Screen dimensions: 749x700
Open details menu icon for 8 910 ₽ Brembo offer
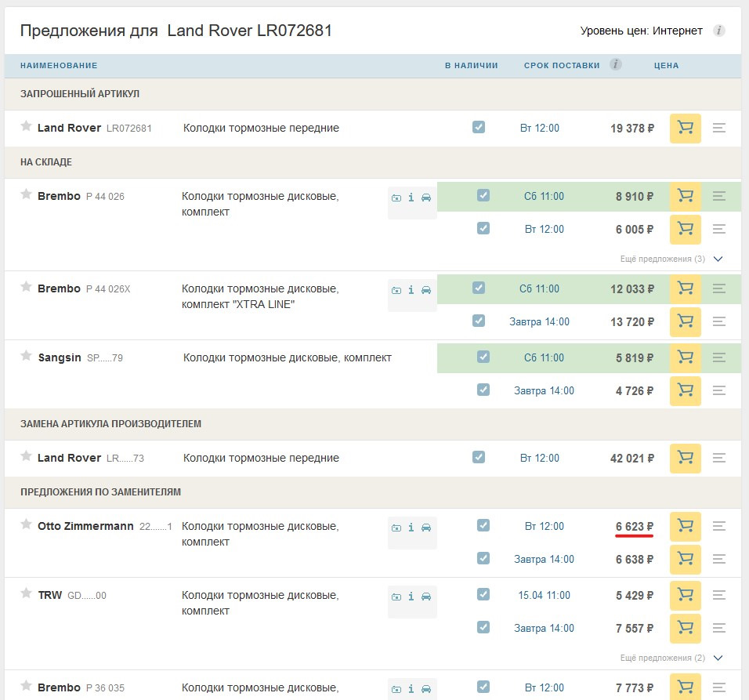pos(719,196)
